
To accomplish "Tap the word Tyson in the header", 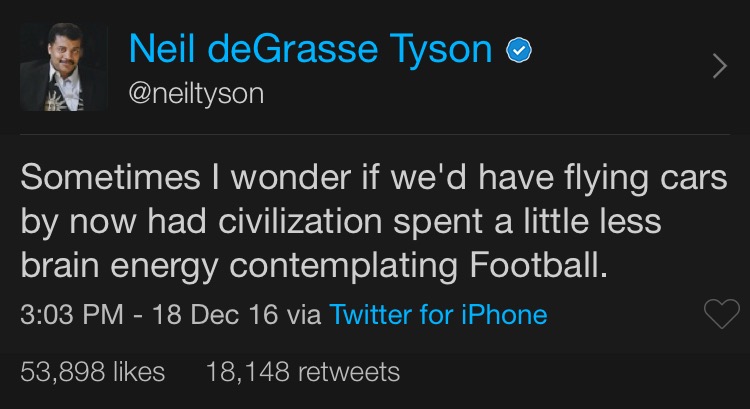I will [x=444, y=49].
